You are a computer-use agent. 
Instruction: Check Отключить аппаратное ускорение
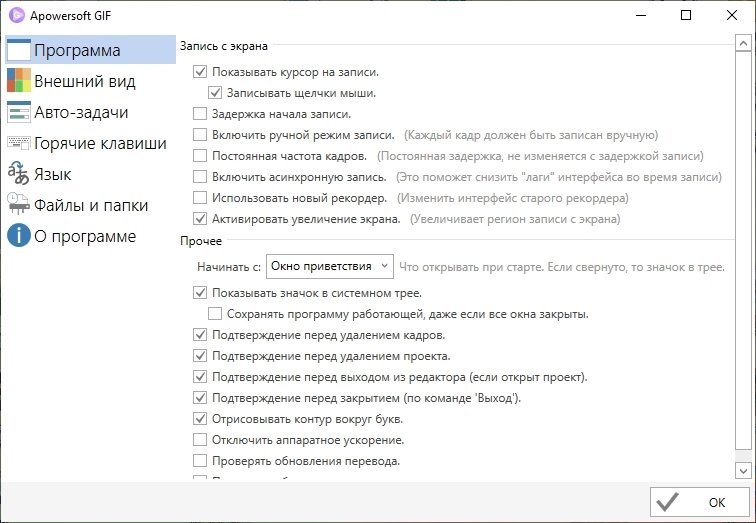click(x=200, y=440)
